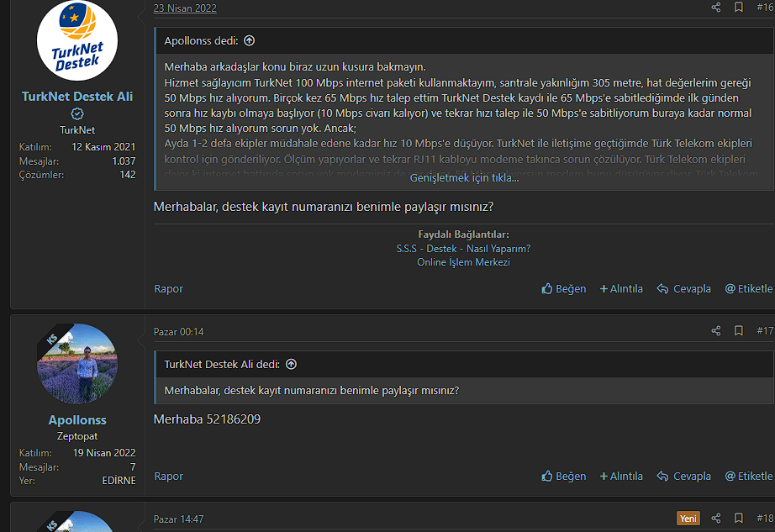Open S.S.S - Destek - Nasıl Yaparım? link

463,249
